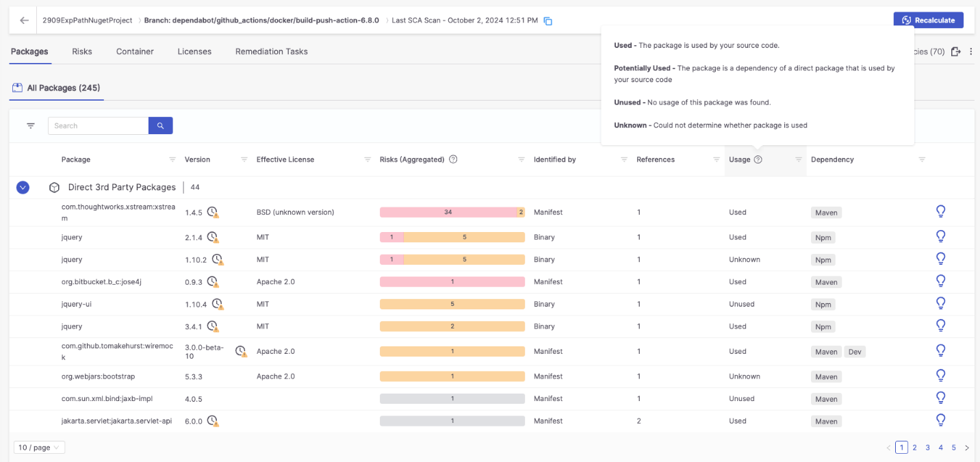
Task: Click into the package Search input field
Action: tap(99, 126)
